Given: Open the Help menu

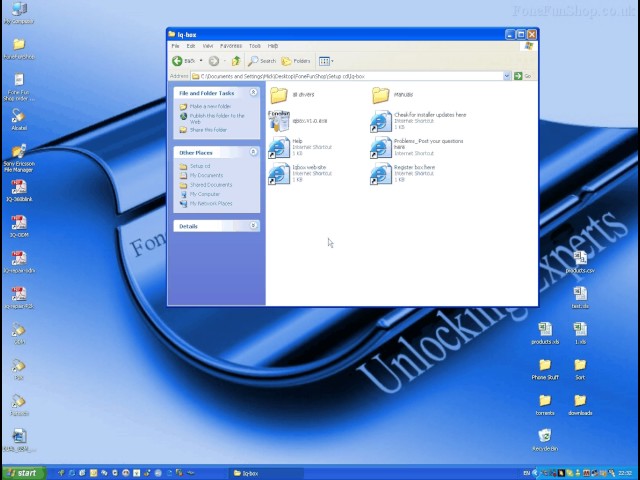Looking at the screenshot, I should pos(273,46).
